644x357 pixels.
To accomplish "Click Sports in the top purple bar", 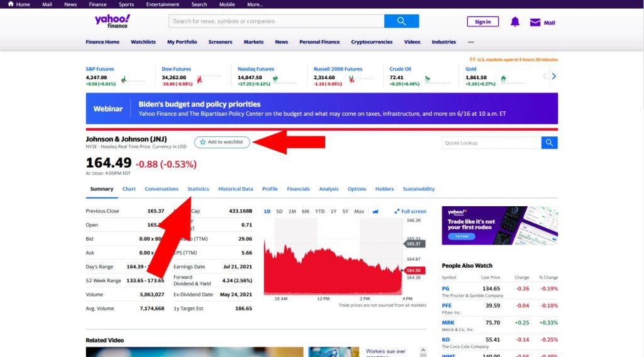I will click(x=126, y=4).
